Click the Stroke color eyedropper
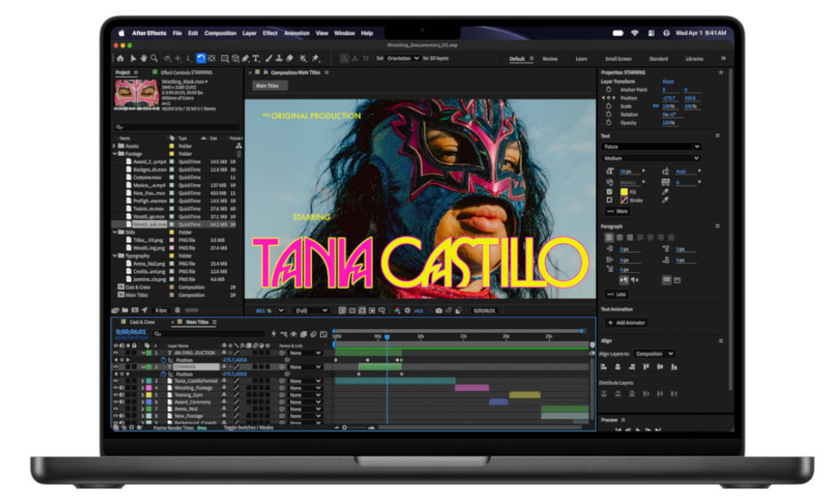 coord(665,200)
